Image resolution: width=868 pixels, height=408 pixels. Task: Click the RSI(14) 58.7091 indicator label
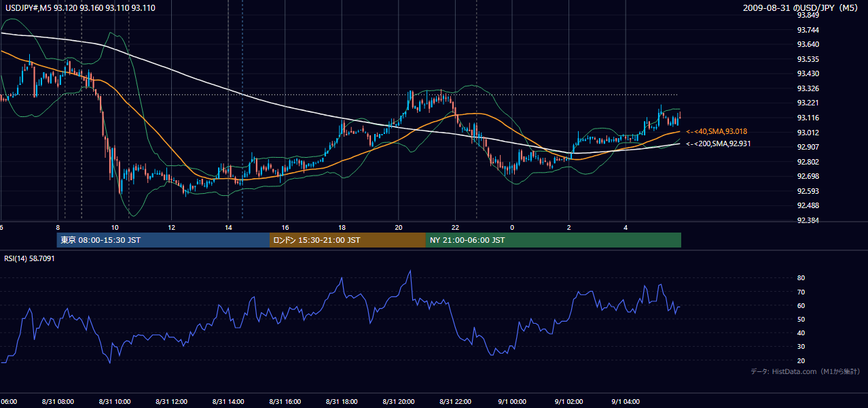(x=29, y=258)
